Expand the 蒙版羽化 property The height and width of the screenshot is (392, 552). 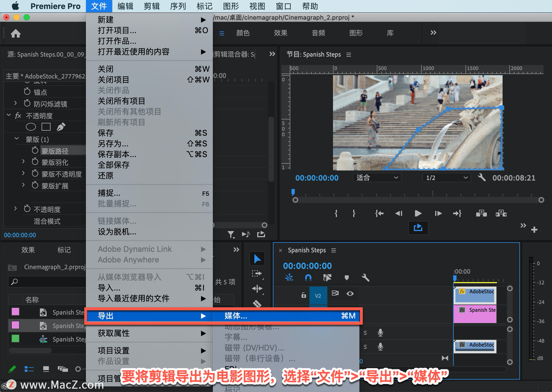pos(23,162)
